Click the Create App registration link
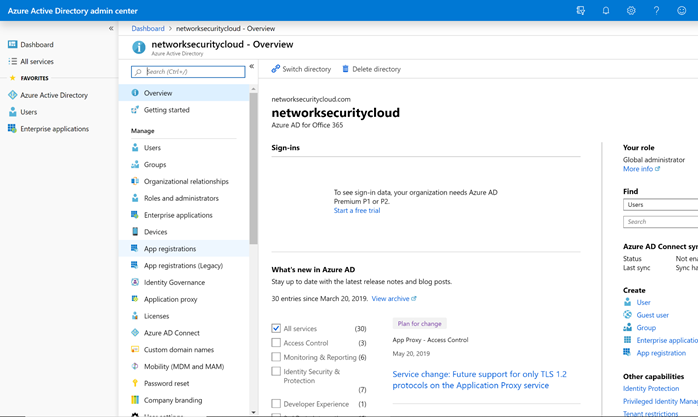The height and width of the screenshot is (417, 698). click(x=661, y=353)
